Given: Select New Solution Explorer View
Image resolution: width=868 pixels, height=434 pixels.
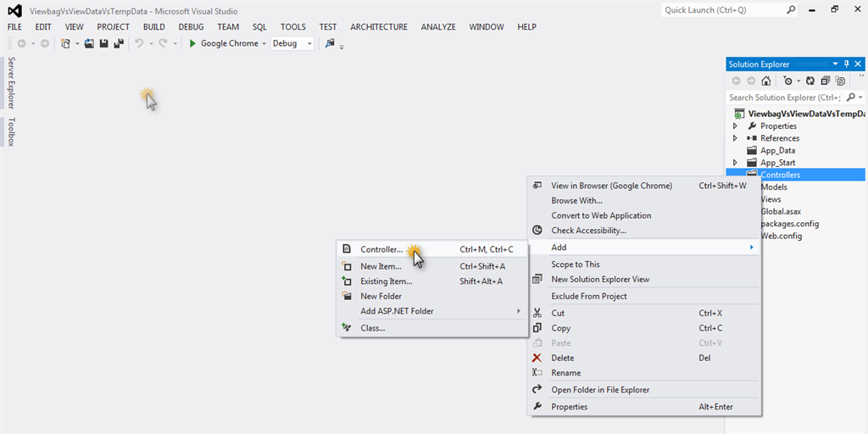Looking at the screenshot, I should click(643, 279).
